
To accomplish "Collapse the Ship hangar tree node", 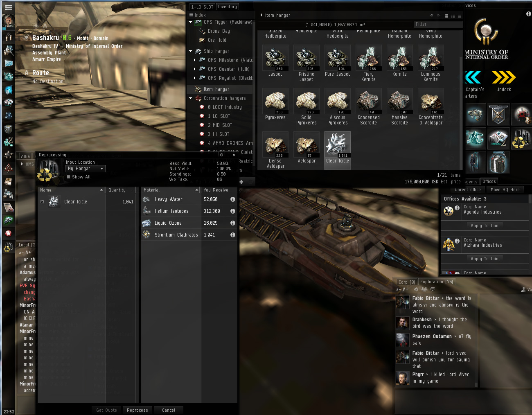I will [x=190, y=51].
